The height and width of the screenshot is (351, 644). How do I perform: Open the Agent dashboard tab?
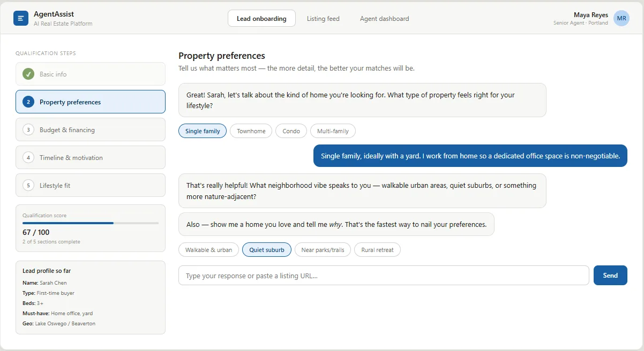(384, 18)
